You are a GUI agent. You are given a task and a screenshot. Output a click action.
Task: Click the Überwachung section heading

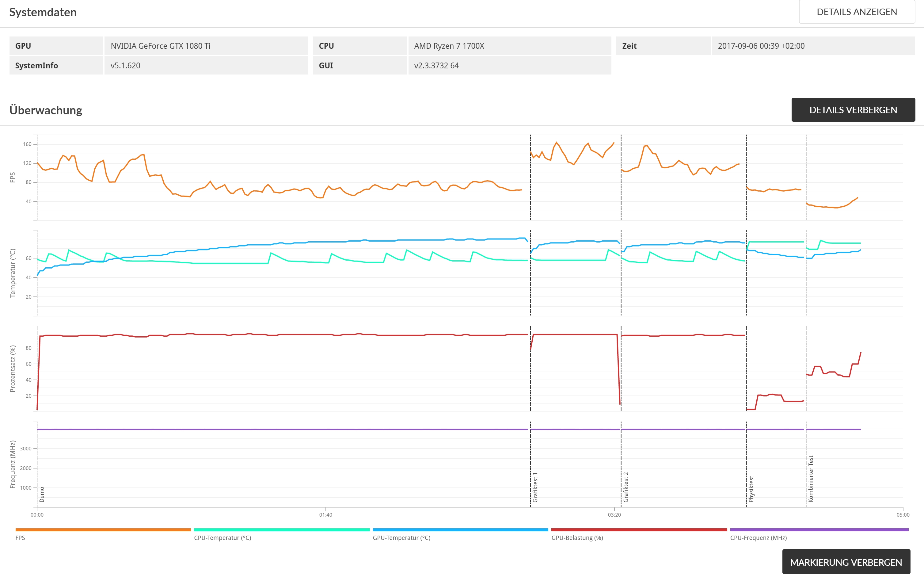[46, 110]
